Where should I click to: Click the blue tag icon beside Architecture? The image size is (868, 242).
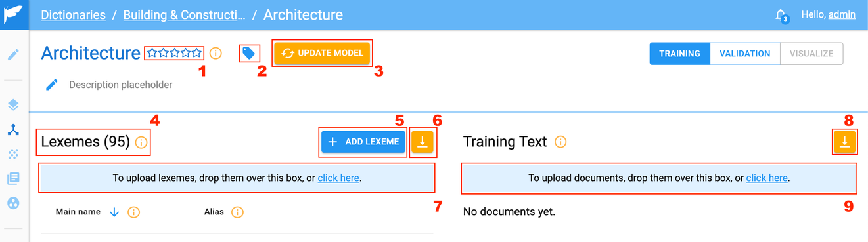pos(249,53)
